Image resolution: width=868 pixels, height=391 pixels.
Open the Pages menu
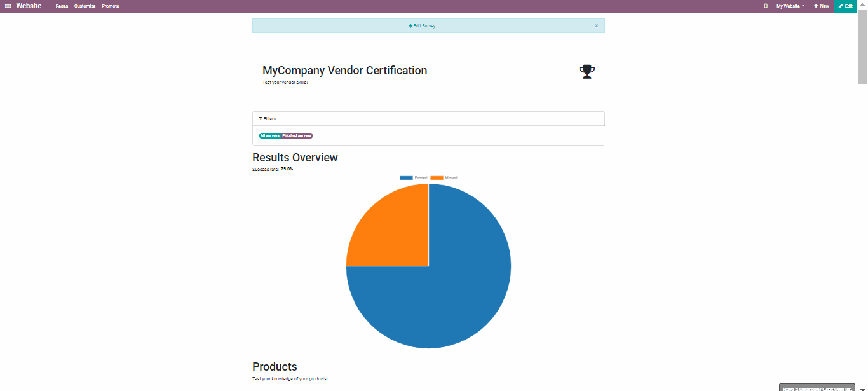pos(62,6)
